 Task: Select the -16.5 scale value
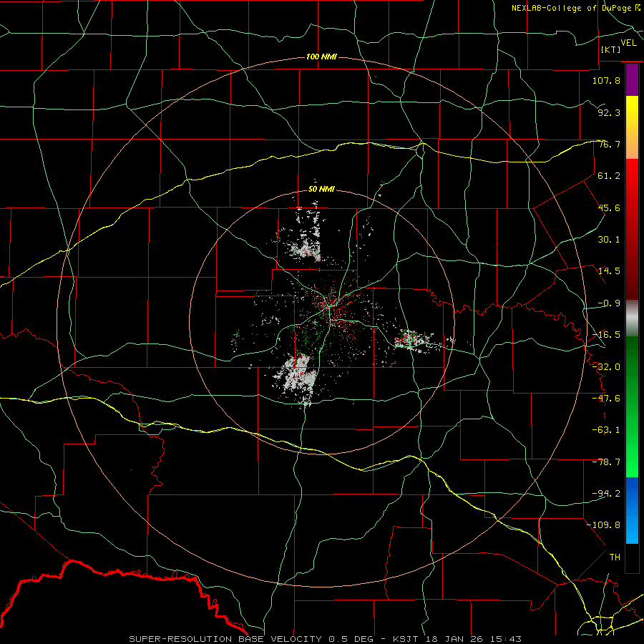click(x=606, y=335)
